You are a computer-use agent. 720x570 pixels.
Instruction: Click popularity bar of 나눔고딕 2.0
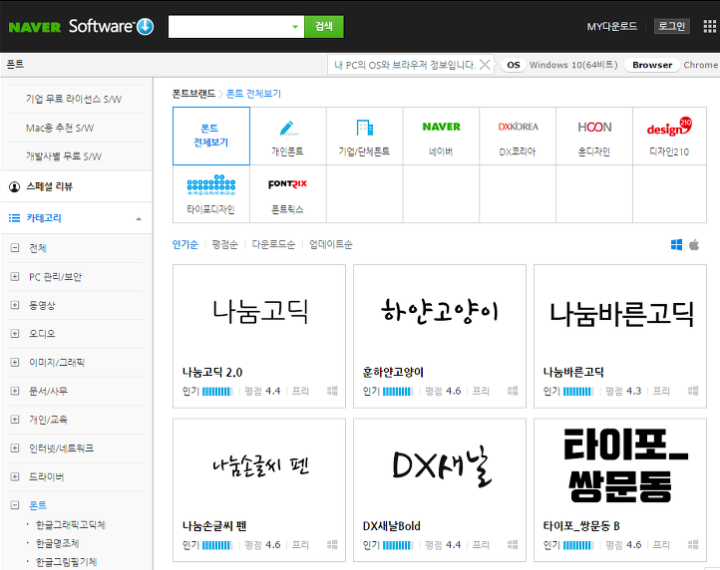pyautogui.click(x=217, y=391)
